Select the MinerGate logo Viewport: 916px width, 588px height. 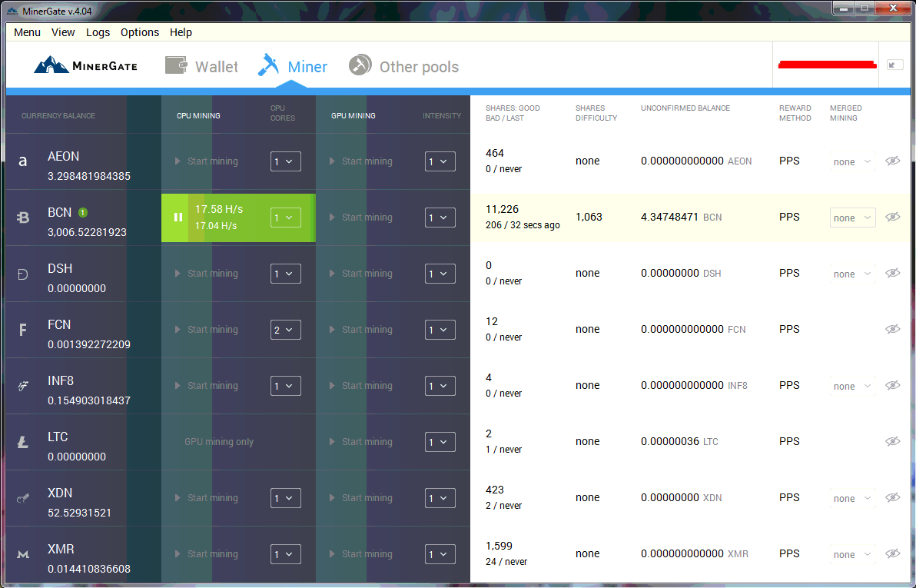click(85, 65)
